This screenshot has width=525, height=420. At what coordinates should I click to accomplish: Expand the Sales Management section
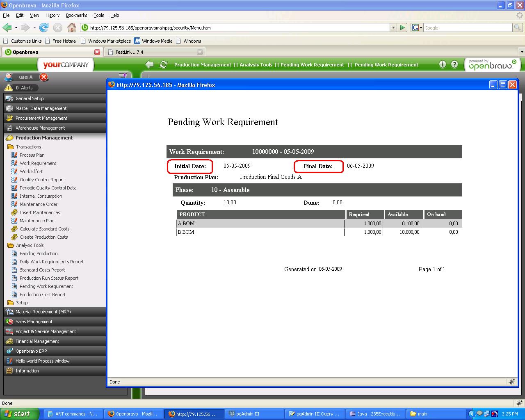[x=34, y=322]
